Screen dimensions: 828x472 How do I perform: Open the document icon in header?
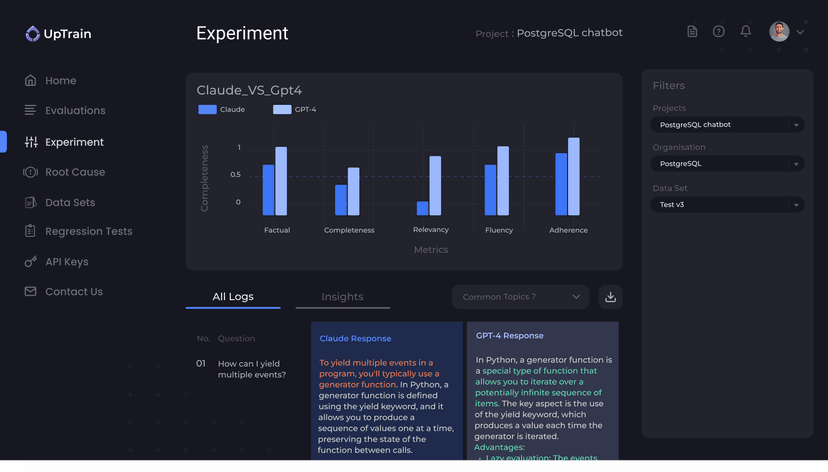tap(692, 32)
